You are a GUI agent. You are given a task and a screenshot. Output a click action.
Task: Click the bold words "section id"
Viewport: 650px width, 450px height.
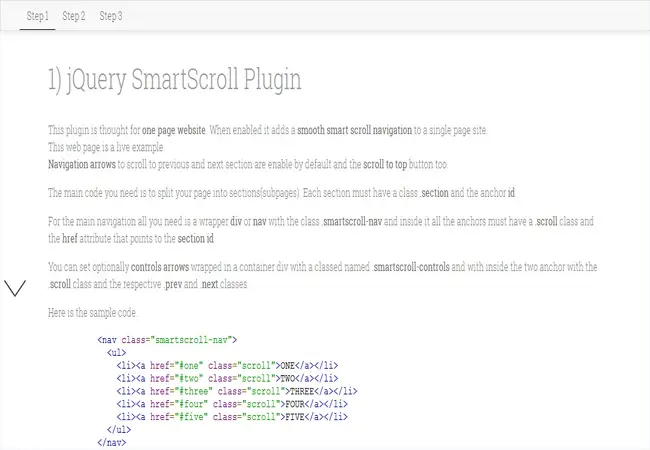tap(196, 239)
